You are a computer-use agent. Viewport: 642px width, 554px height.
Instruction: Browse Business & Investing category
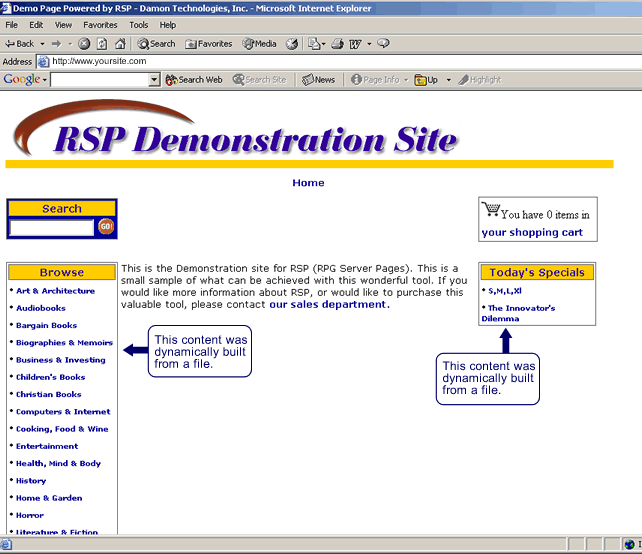click(61, 360)
